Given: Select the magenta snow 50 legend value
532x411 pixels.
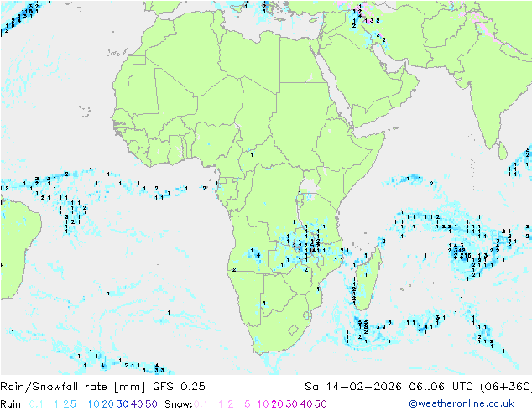Looking at the screenshot, I should [x=321, y=404].
